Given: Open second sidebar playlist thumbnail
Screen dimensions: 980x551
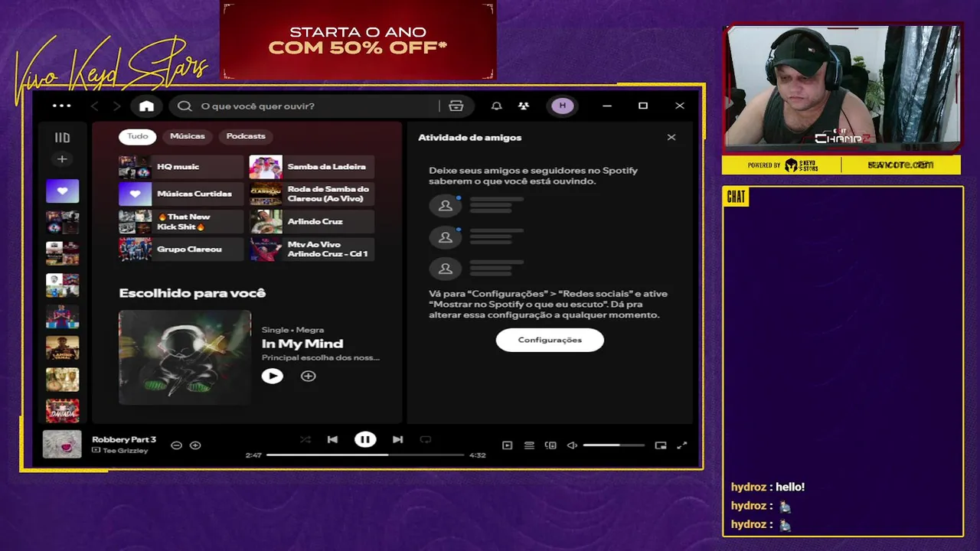Looking at the screenshot, I should (62, 222).
